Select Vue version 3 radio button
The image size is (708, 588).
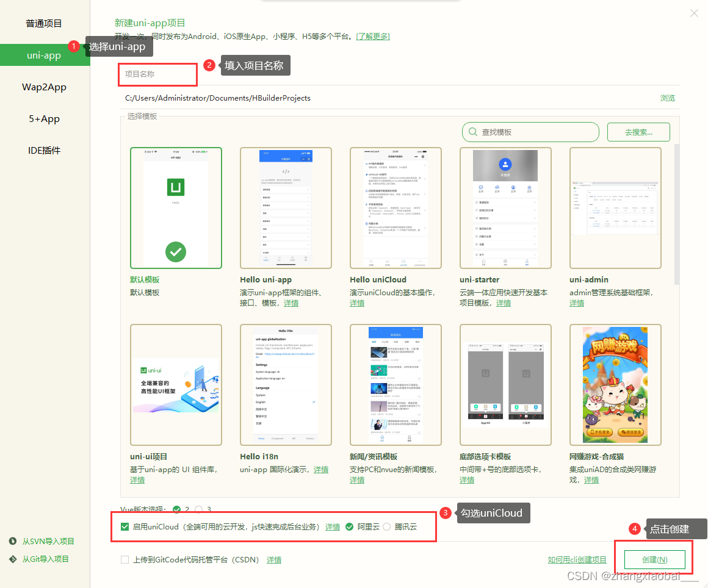(x=199, y=509)
